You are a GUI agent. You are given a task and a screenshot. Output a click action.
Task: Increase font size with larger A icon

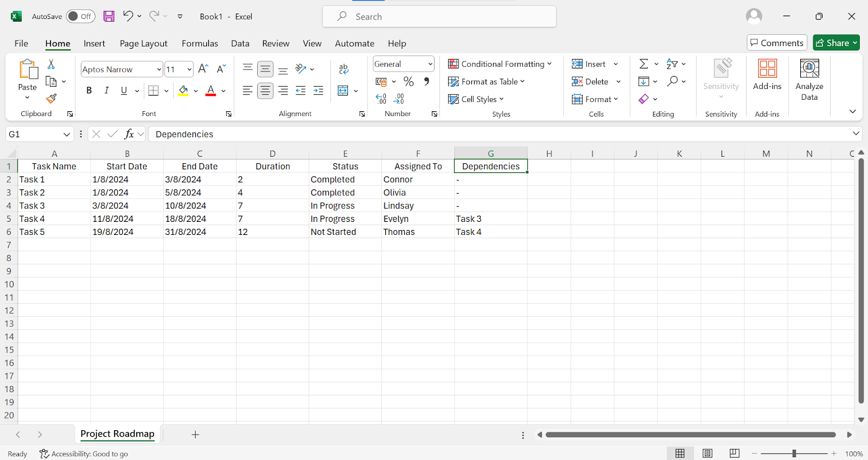coord(203,69)
